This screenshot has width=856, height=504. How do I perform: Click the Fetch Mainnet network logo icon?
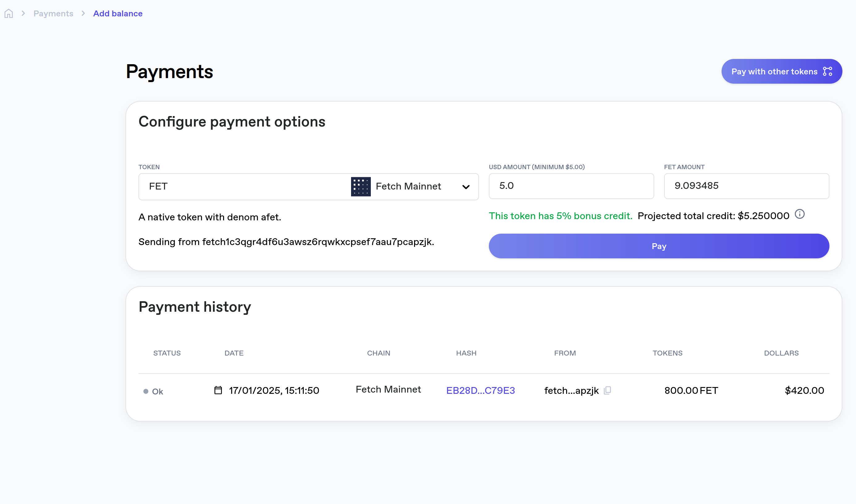(361, 186)
